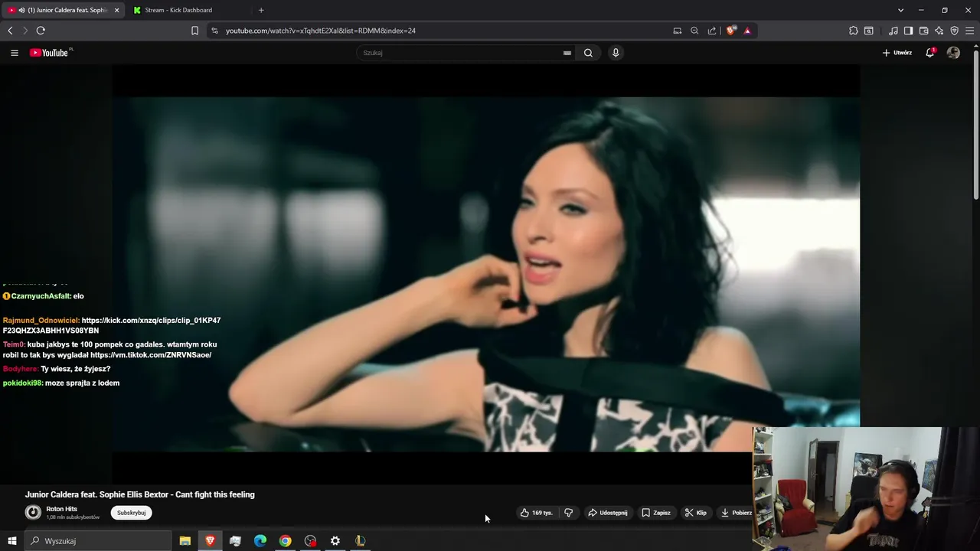
Task: Go back with browser back arrow
Action: [10, 31]
